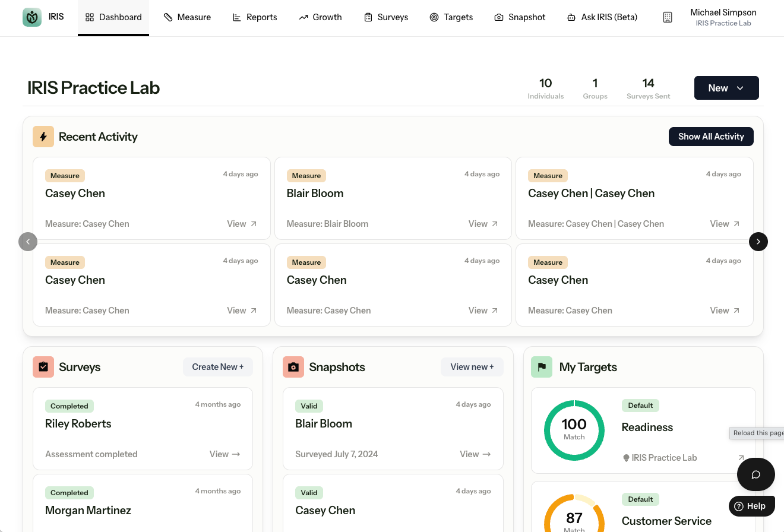View Riley Roberts survey
This screenshot has width=784, height=532.
(225, 454)
